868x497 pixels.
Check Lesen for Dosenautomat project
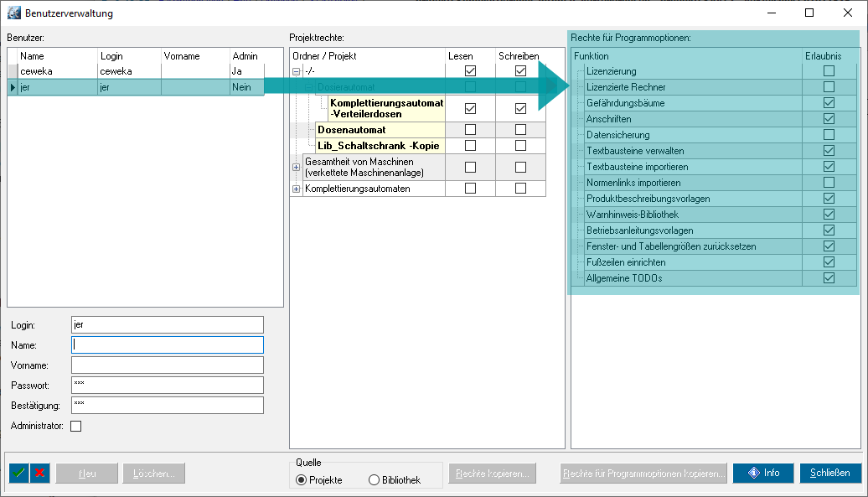470,130
